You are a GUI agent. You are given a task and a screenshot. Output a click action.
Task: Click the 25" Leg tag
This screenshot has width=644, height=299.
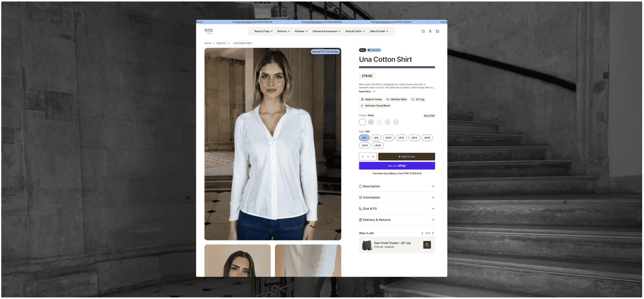418,100
